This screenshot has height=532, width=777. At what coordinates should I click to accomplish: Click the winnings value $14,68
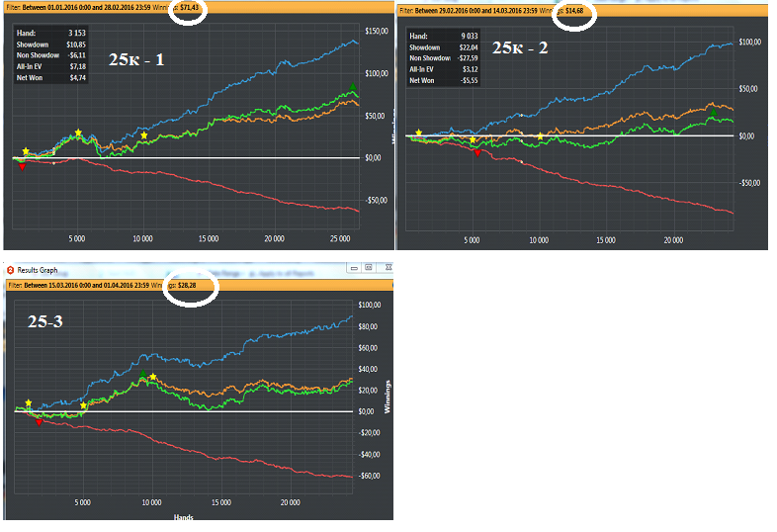coord(574,11)
